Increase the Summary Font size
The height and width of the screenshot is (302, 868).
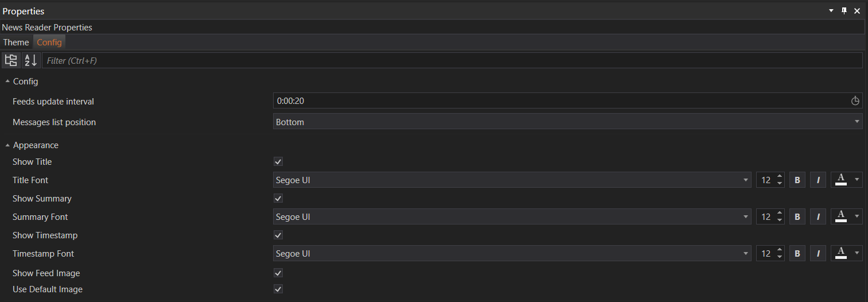click(779, 214)
